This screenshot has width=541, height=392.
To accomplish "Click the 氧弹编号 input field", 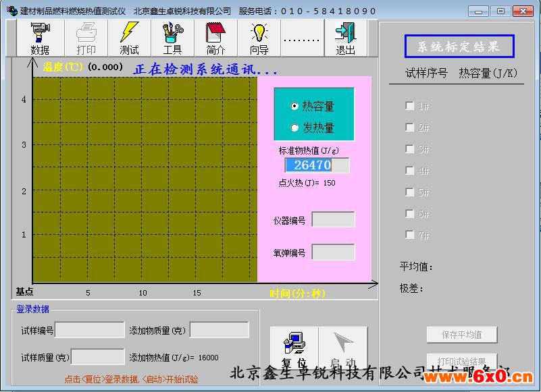I will (x=333, y=252).
